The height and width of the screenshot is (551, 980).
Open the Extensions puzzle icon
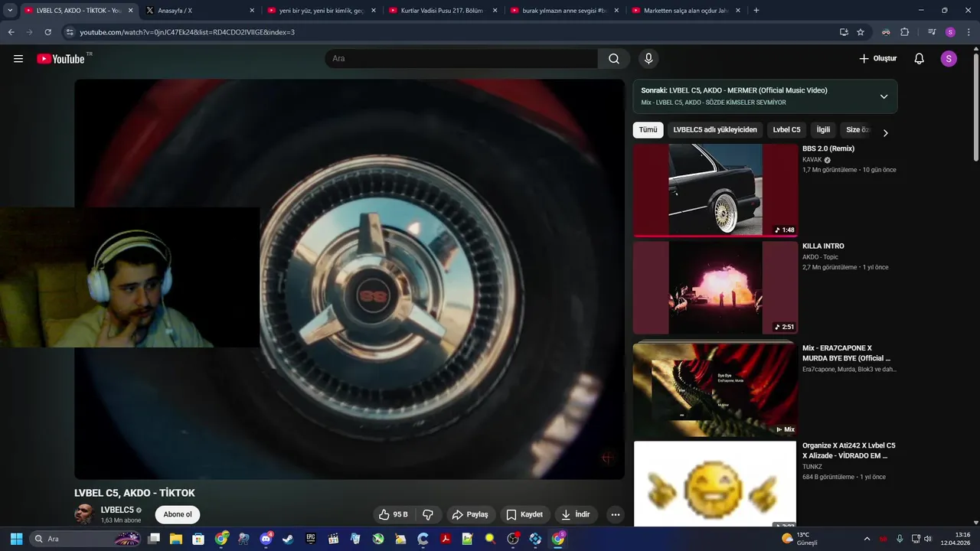coord(905,32)
